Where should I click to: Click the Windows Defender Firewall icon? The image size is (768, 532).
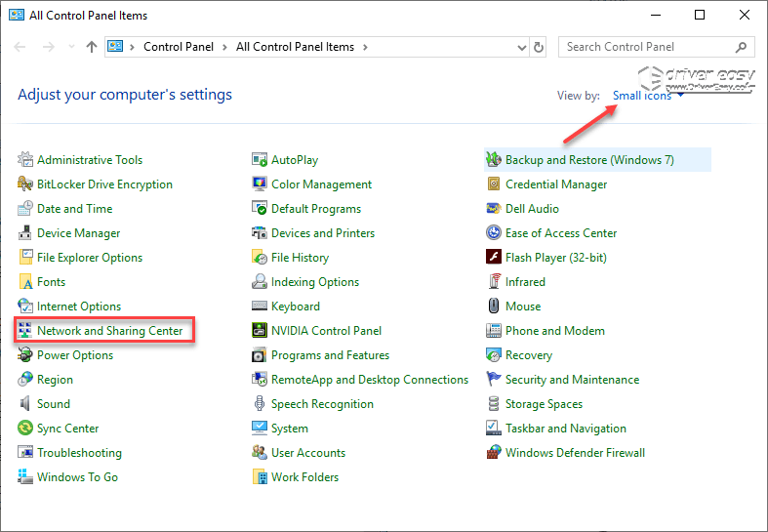tap(493, 452)
